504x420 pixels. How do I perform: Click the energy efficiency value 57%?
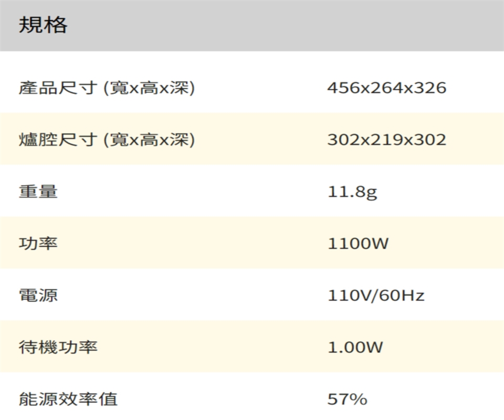pyautogui.click(x=347, y=399)
